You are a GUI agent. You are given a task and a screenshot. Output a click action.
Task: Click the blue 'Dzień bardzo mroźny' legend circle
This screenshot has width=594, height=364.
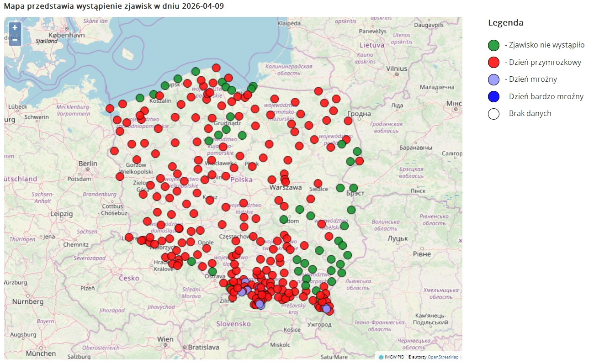pos(493,96)
